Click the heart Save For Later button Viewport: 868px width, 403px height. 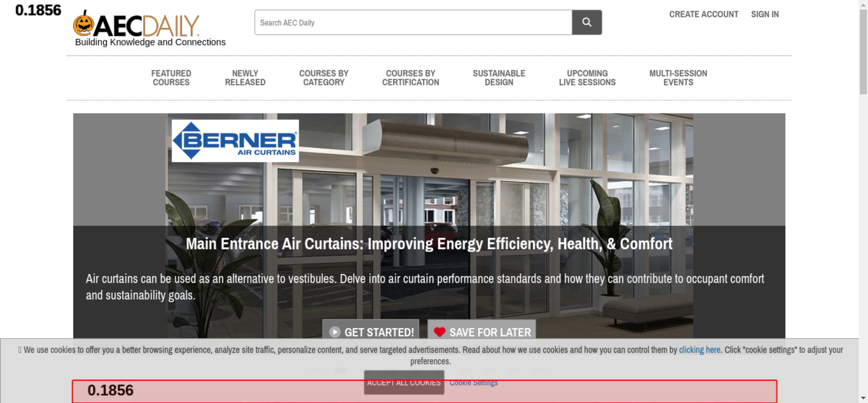482,332
